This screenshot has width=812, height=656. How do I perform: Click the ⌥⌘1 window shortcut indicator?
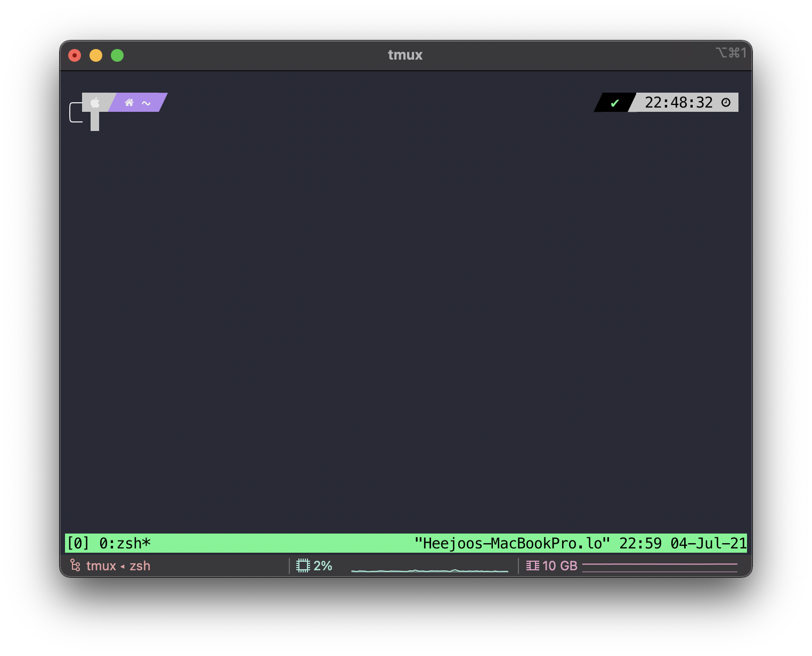(731, 53)
